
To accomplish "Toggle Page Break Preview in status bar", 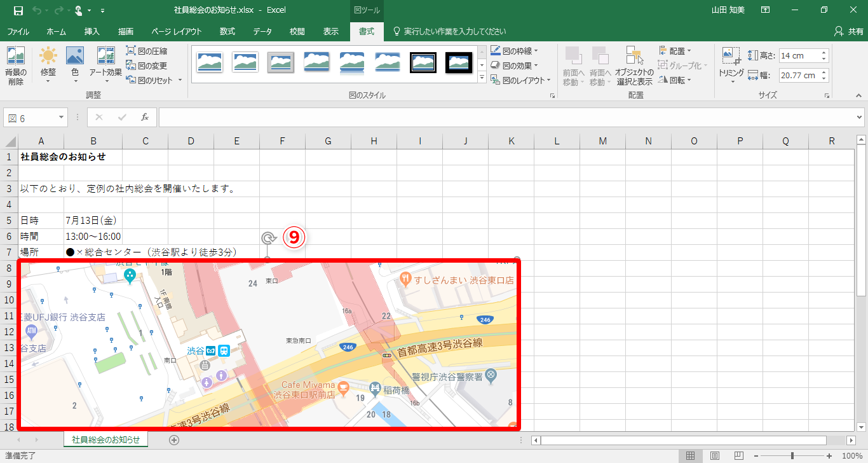I will coord(738,455).
